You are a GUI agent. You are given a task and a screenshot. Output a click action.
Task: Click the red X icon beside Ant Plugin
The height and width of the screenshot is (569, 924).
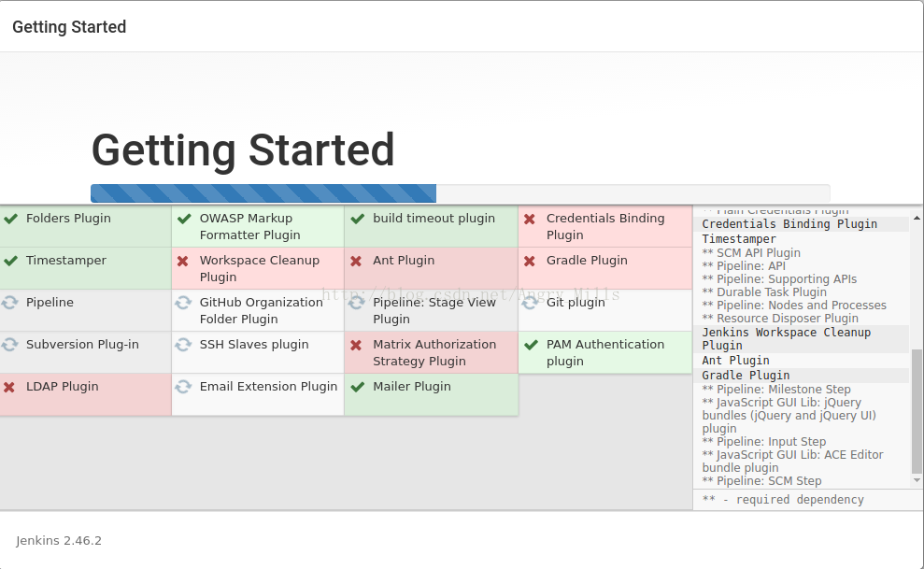point(356,261)
